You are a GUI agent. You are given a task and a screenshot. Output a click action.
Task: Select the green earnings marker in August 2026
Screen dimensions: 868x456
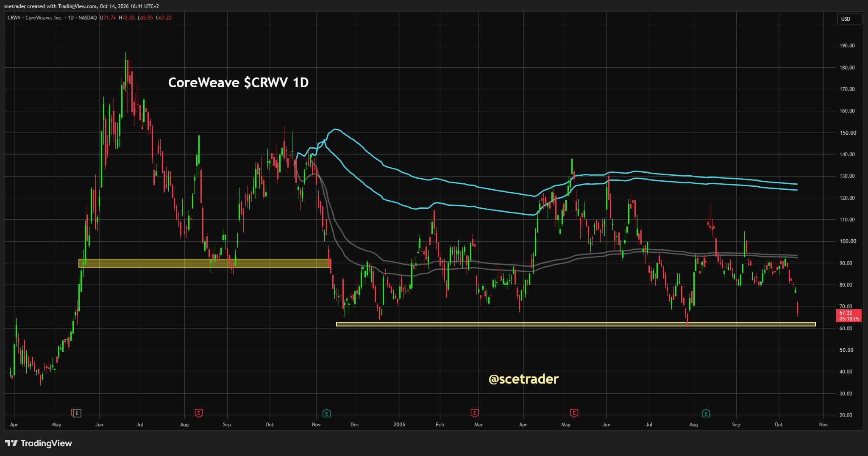coord(706,413)
